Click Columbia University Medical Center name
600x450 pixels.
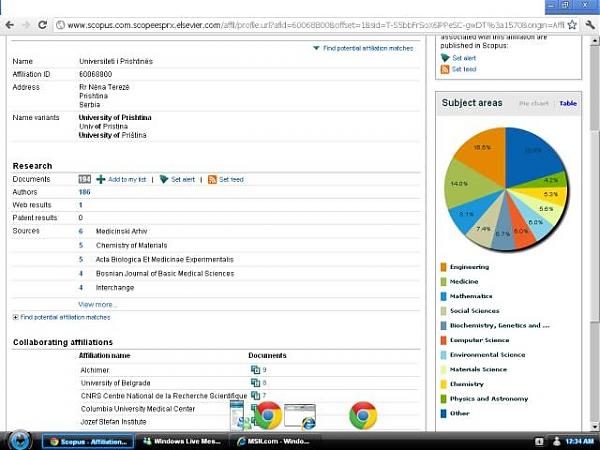pyautogui.click(x=138, y=409)
